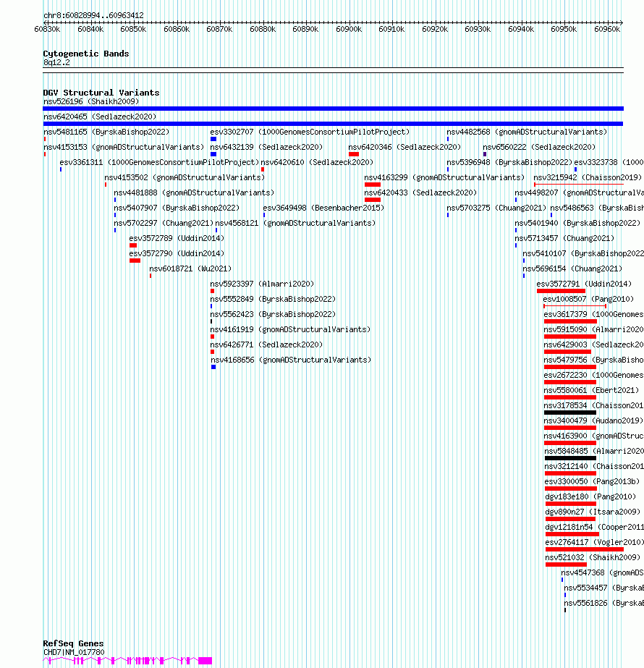The image size is (644, 668).
Task: Open nsv3400479 (Audano2019) label
Action: 593,421
